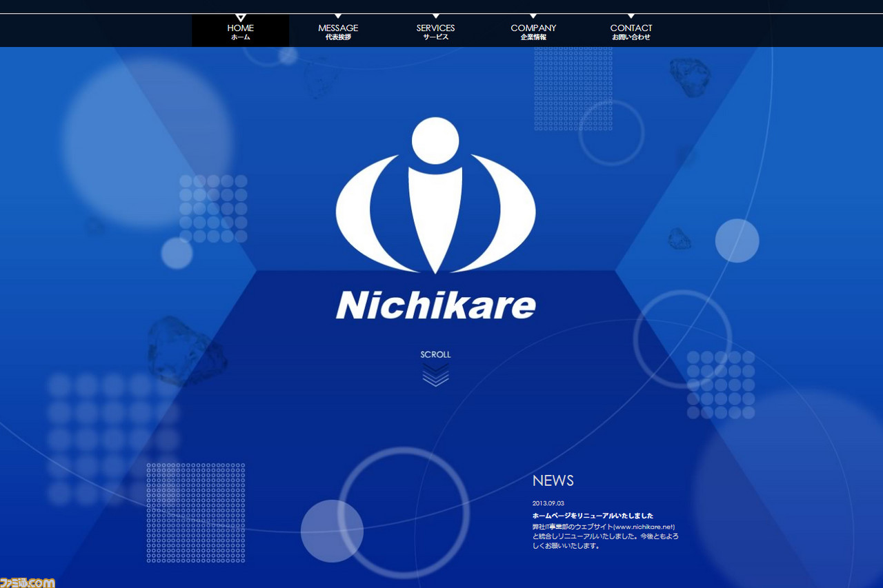Image resolution: width=883 pixels, height=588 pixels.
Task: Open the news headline ホームページをリニューアルいたしました
Action: point(593,516)
